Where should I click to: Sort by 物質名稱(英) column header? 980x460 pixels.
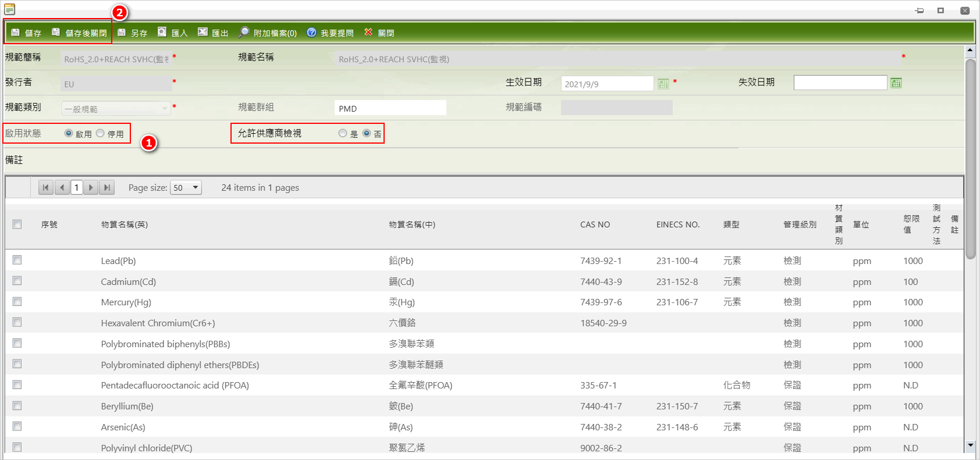(125, 224)
